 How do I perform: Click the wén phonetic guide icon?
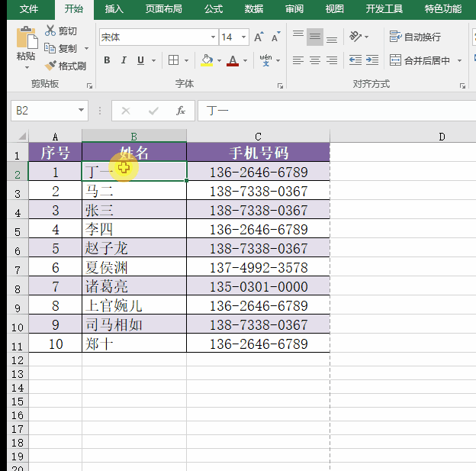(x=265, y=60)
